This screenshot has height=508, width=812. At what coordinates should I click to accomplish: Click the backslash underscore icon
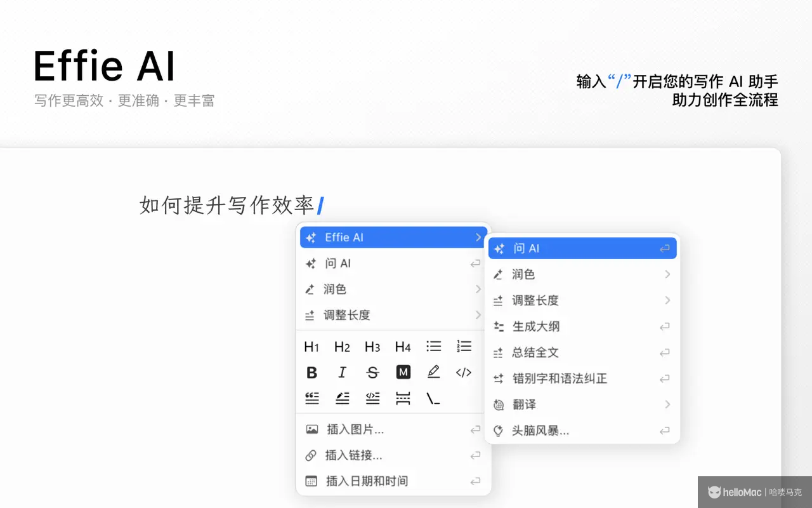tap(433, 399)
